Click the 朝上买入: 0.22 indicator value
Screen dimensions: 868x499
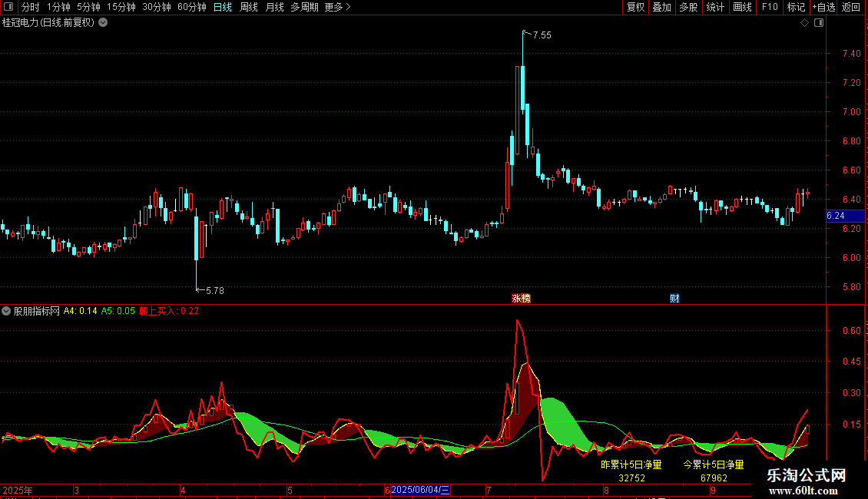coord(169,311)
